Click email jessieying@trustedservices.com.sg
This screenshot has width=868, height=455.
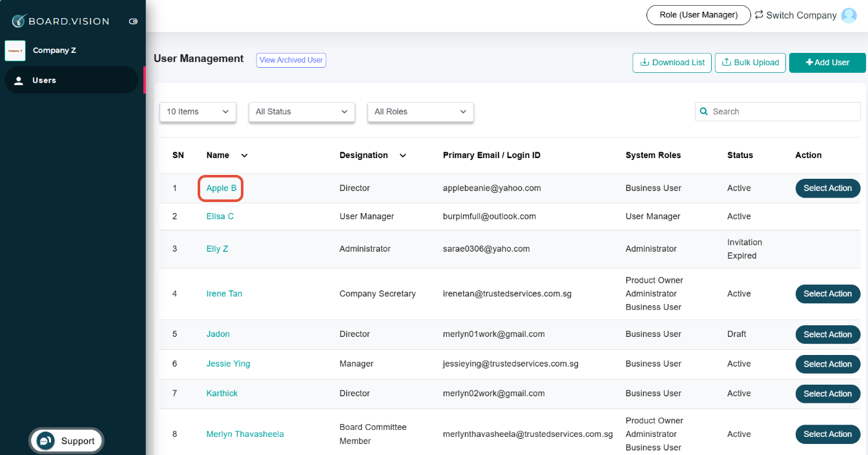(x=510, y=364)
